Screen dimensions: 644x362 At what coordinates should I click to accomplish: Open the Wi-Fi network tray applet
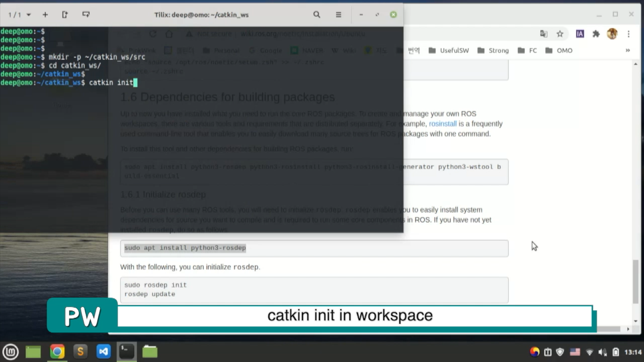point(590,352)
